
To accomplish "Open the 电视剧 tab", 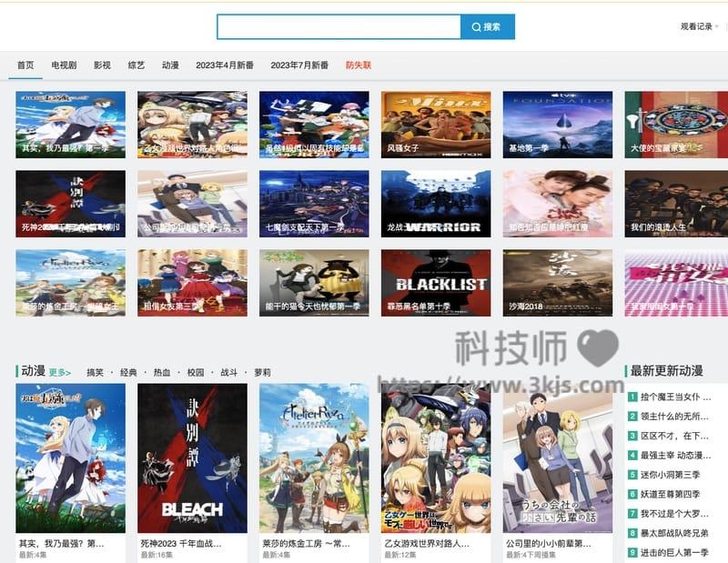I will click(x=64, y=65).
